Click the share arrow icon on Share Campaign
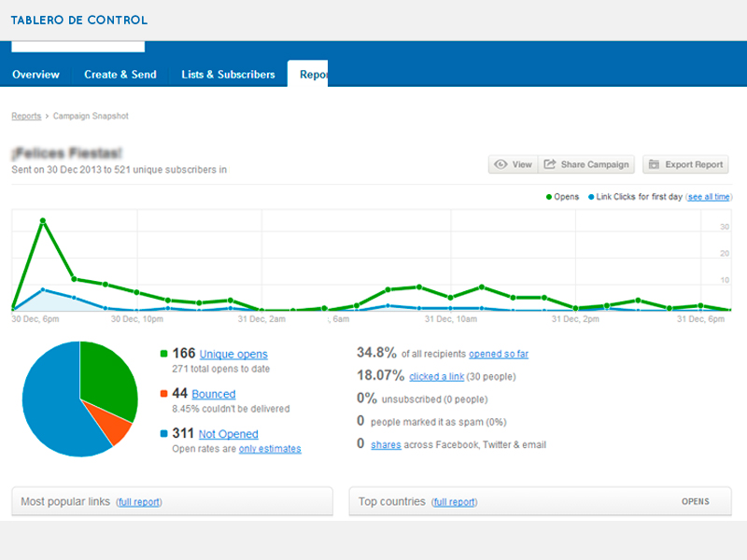Screen dimensions: 747x560 (550, 164)
